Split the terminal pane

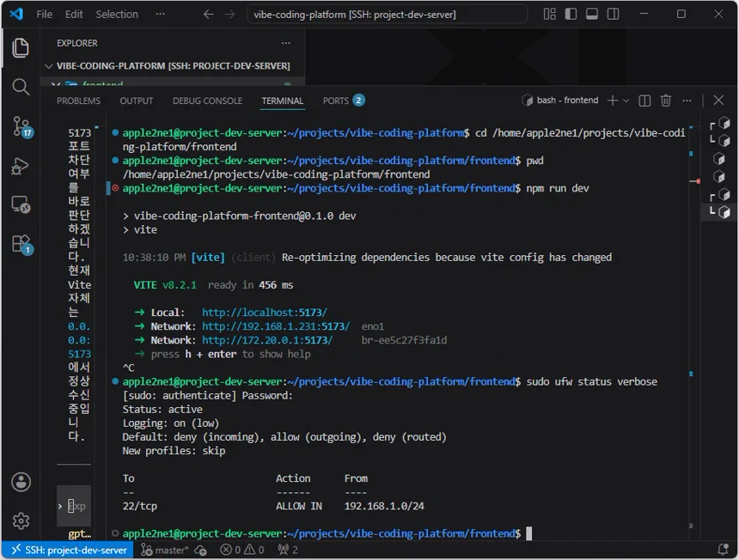point(644,100)
